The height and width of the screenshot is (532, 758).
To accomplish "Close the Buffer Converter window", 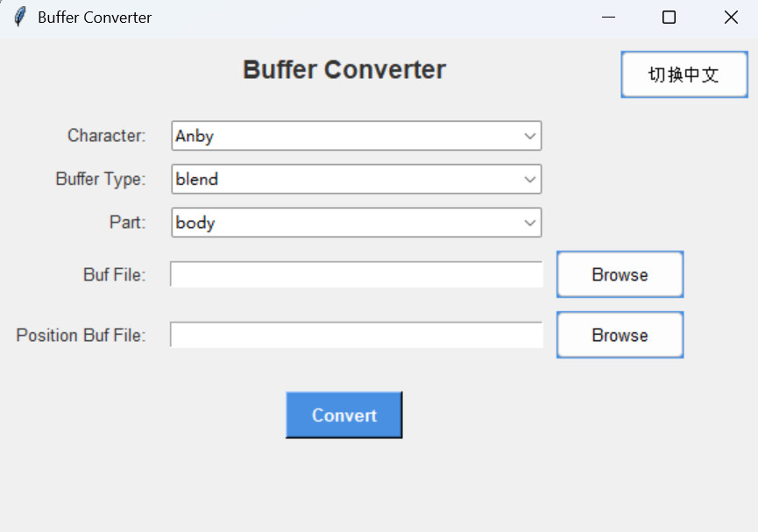I will point(731,18).
